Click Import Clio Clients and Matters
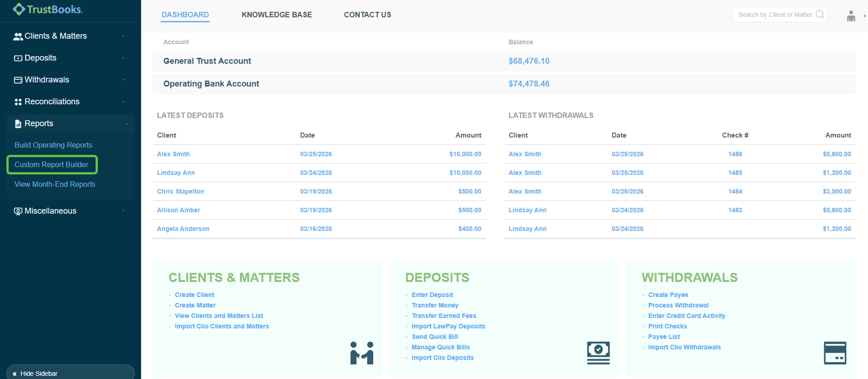868x379 pixels. [222, 326]
